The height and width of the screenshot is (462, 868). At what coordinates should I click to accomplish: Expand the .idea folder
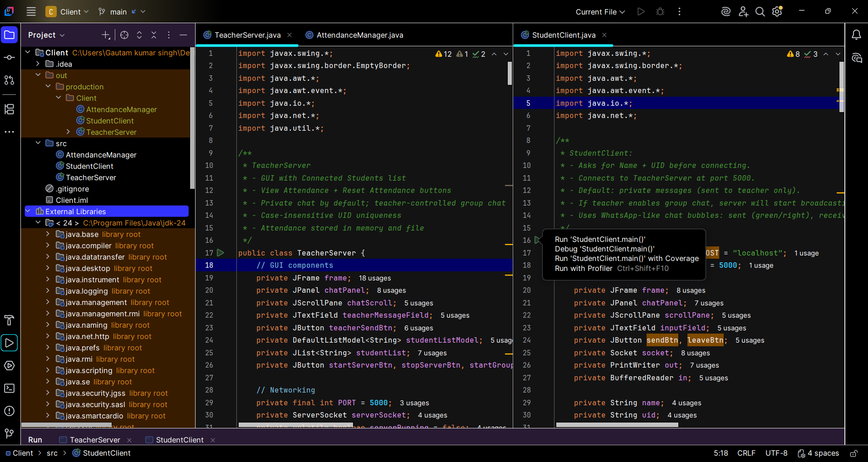38,64
